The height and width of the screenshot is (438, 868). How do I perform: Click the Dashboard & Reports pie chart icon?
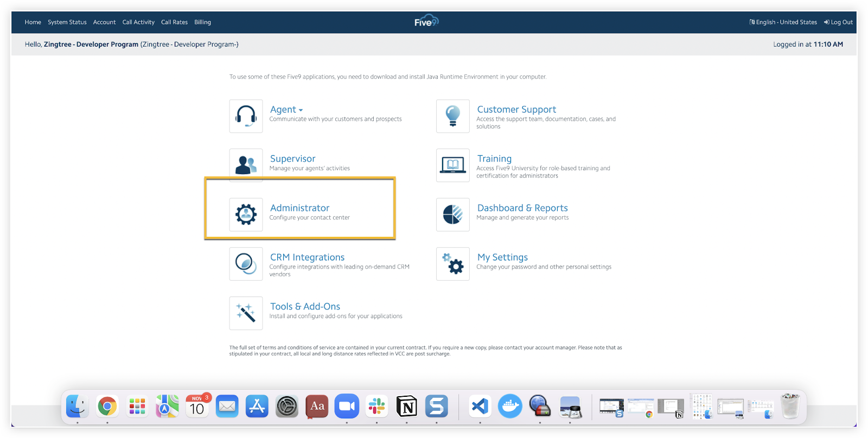coord(453,215)
